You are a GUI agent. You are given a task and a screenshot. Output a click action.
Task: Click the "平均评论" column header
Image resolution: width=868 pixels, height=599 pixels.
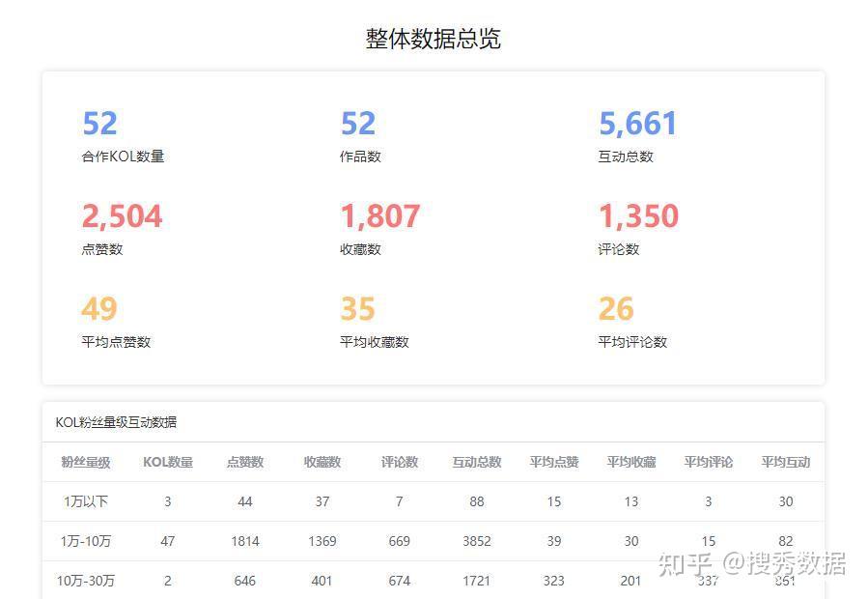pos(709,462)
